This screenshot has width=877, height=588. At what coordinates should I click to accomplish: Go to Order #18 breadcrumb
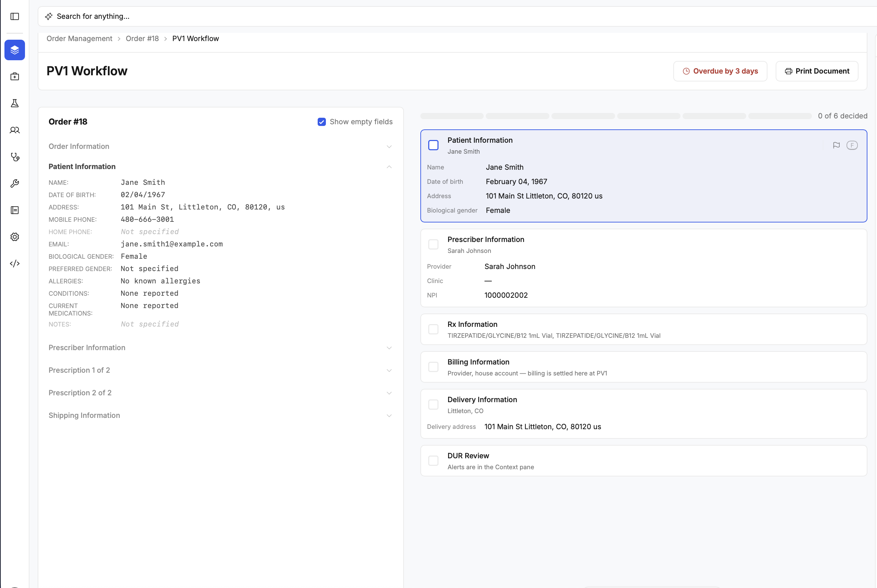(142, 39)
